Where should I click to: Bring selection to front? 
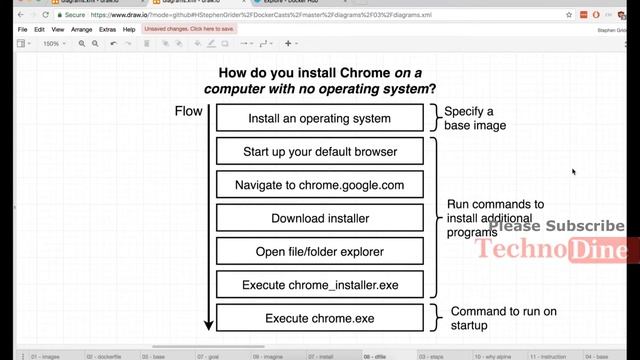tap(165, 43)
